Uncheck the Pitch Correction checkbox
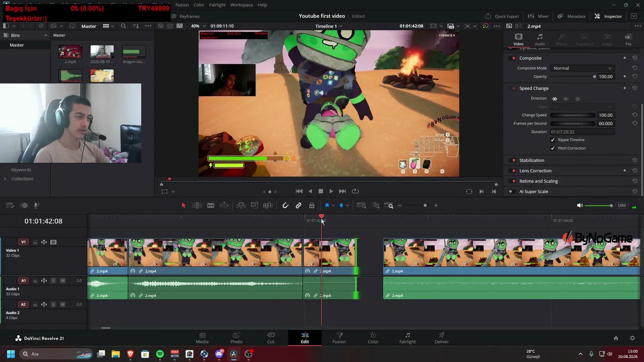This screenshot has width=644, height=362. coord(553,148)
